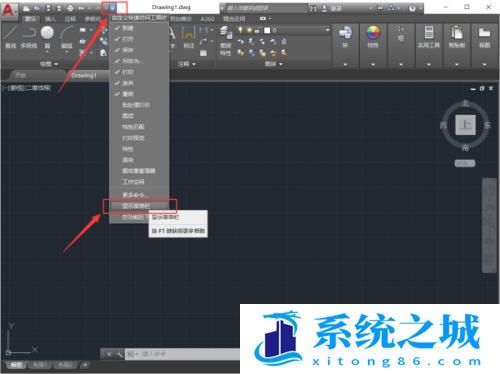
Task: Click the Plot/Print icon in quick access toolbar
Action: (x=70, y=8)
